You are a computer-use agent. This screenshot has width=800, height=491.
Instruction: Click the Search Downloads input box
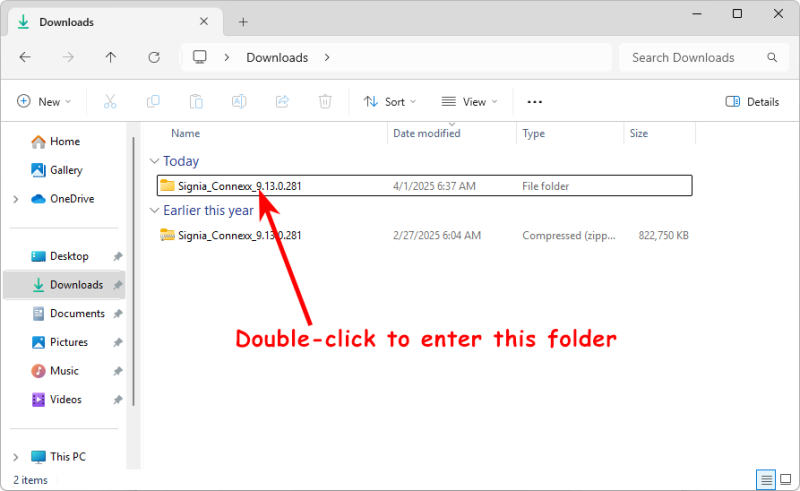pyautogui.click(x=700, y=58)
